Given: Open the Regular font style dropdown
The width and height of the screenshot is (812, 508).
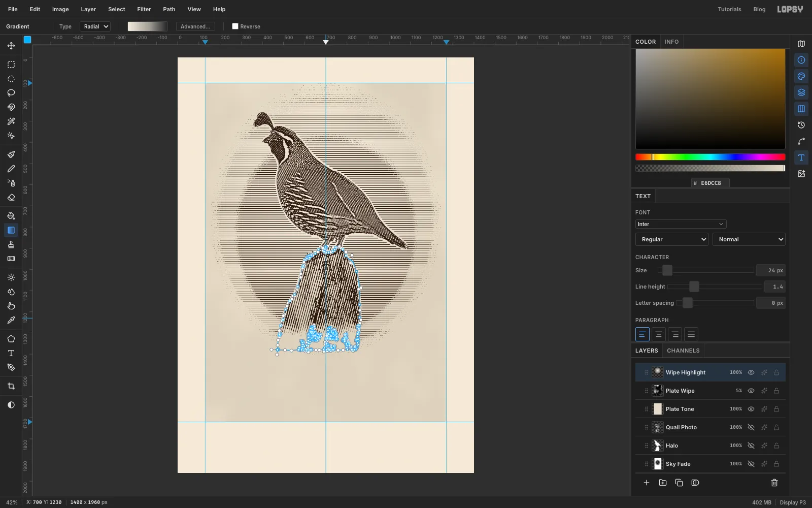Looking at the screenshot, I should 671,239.
